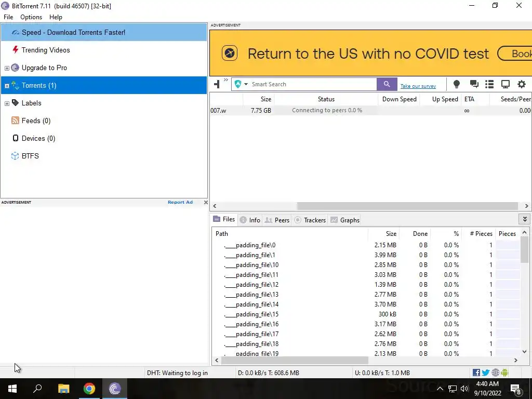Switch to the Info tab
Image resolution: width=532 pixels, height=399 pixels.
(x=250, y=220)
